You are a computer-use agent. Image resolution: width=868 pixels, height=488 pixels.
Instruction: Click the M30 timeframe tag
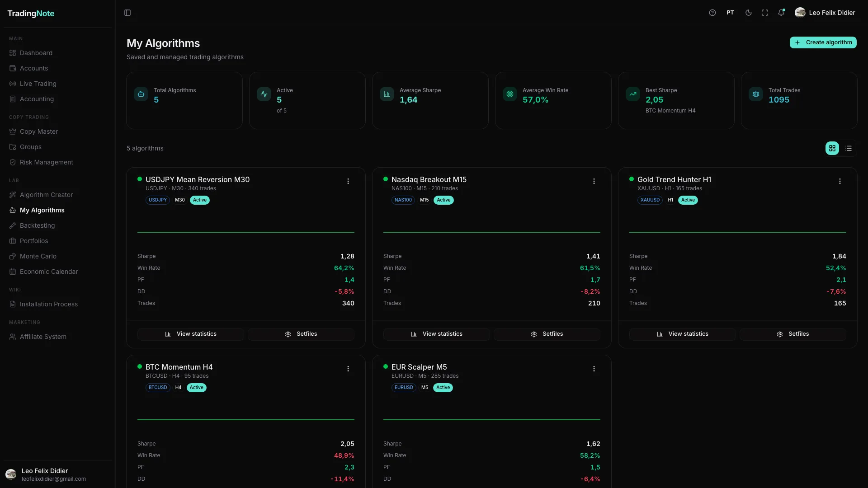(x=180, y=200)
